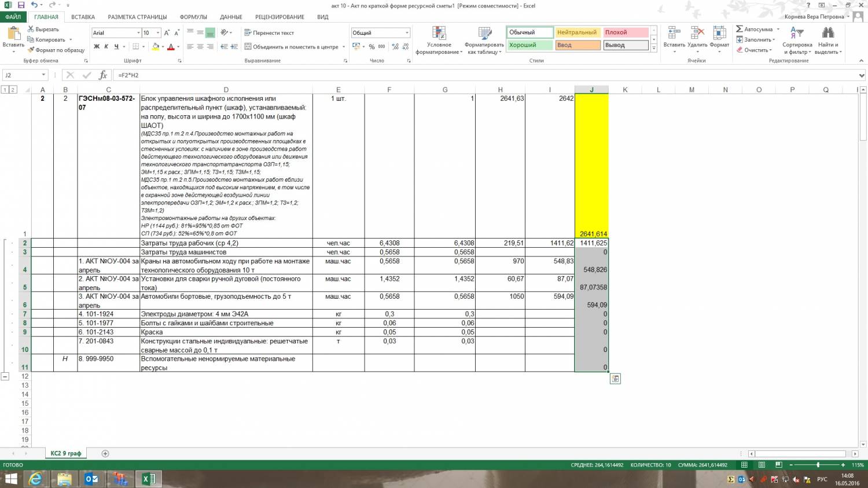Click the Autosum sigma icon
Screen dimensions: 868x488
(740, 29)
